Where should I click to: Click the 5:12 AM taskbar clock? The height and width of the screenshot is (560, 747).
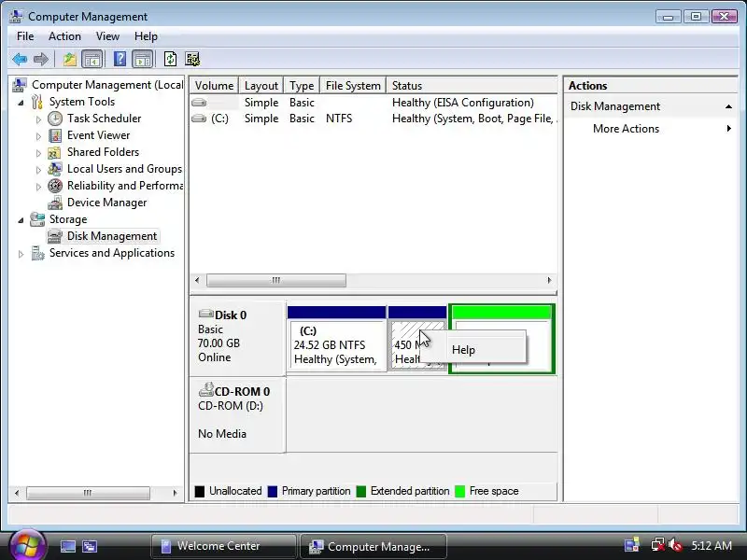click(712, 545)
